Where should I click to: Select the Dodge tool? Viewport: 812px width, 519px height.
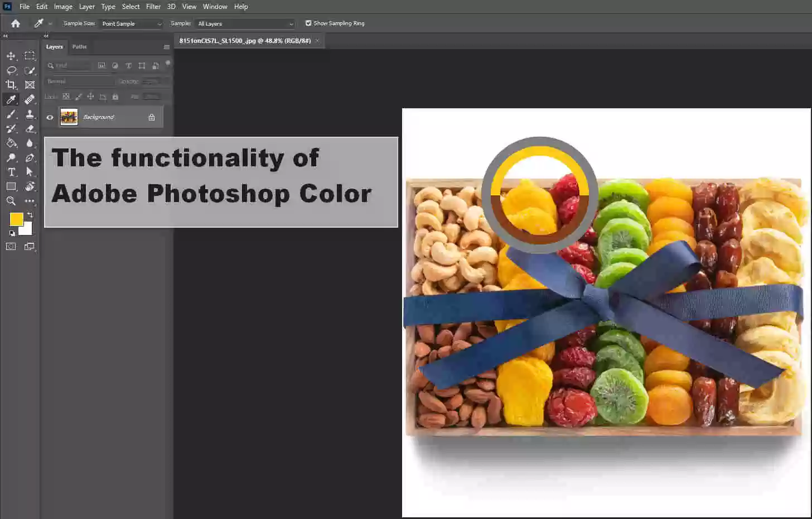point(11,157)
